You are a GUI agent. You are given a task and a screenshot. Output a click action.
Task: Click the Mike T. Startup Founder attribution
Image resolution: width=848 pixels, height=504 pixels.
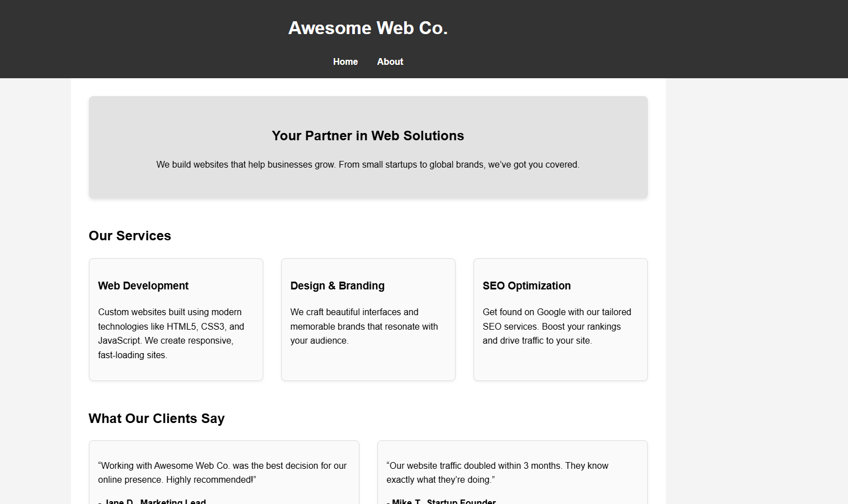pyautogui.click(x=441, y=501)
